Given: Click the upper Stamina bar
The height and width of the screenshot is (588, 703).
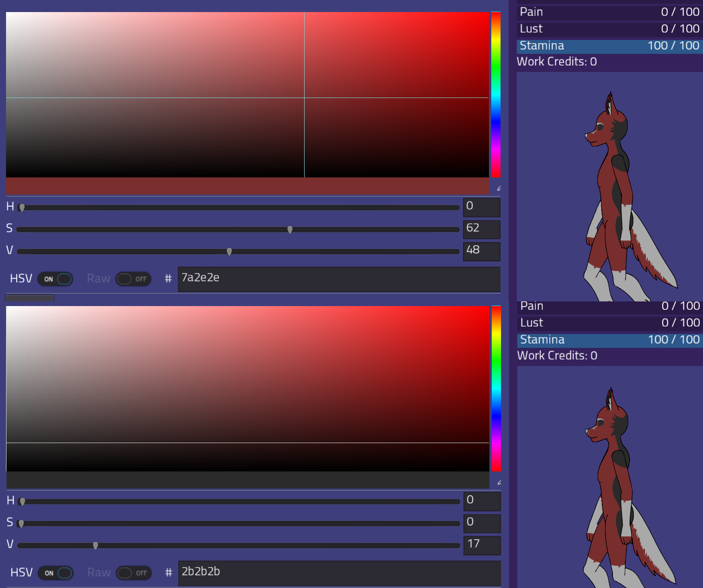Looking at the screenshot, I should pyautogui.click(x=610, y=46).
